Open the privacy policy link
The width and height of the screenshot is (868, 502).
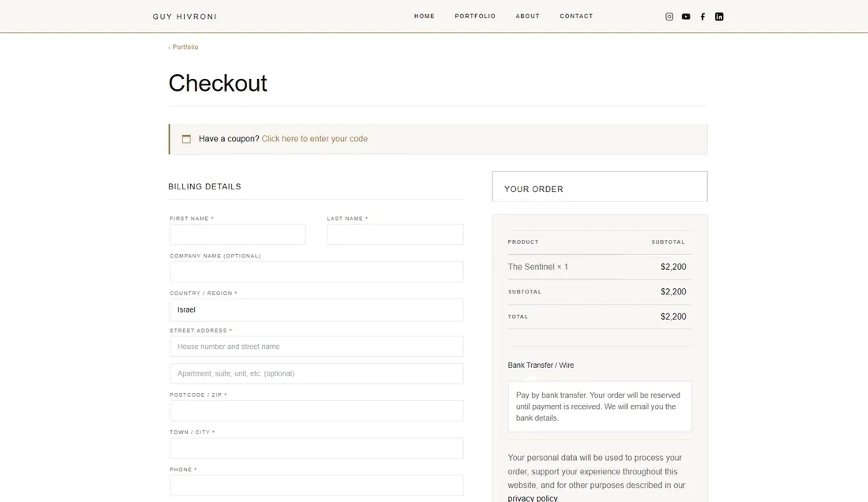[x=533, y=498]
